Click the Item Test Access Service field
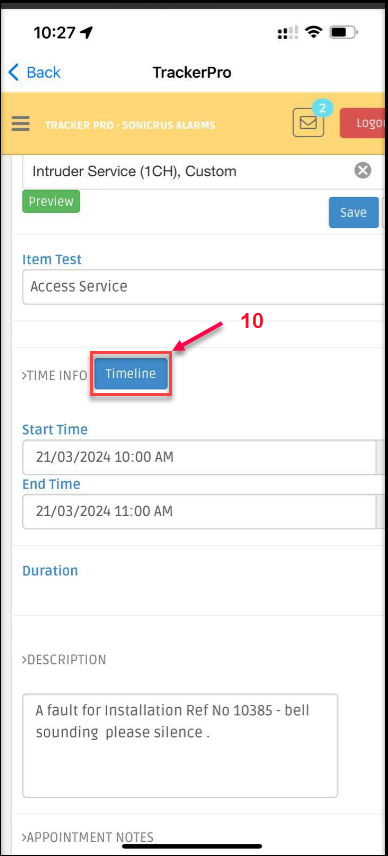The image size is (388, 856). [205, 287]
